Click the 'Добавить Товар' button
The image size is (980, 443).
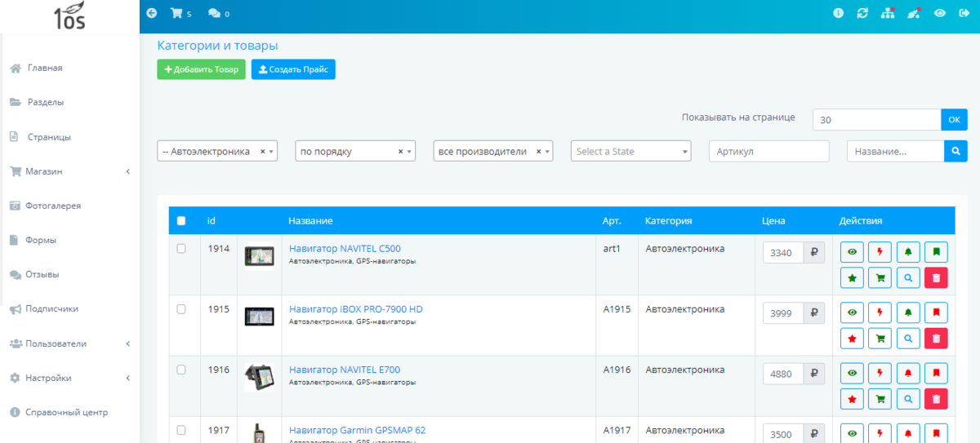pos(201,69)
